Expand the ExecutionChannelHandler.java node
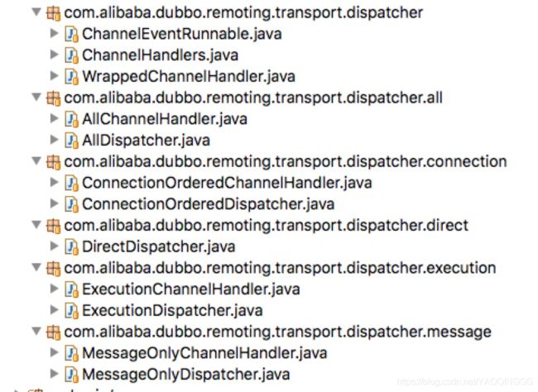 [54, 289]
